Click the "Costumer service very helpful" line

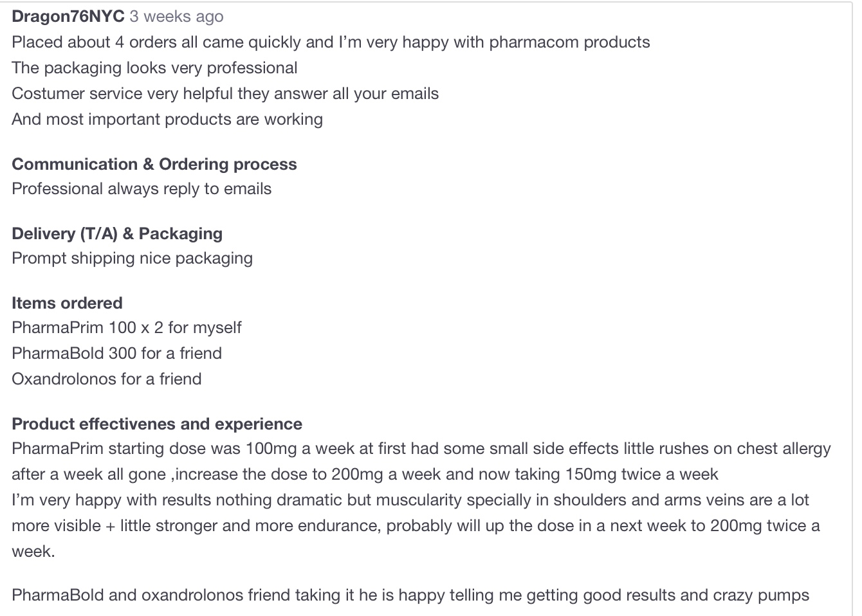(225, 94)
